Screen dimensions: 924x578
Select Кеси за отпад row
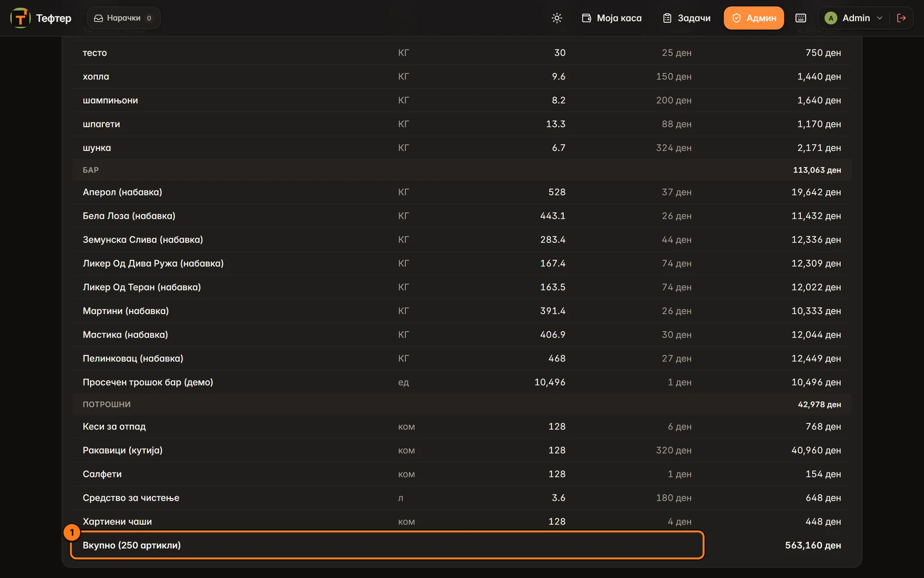(x=462, y=427)
